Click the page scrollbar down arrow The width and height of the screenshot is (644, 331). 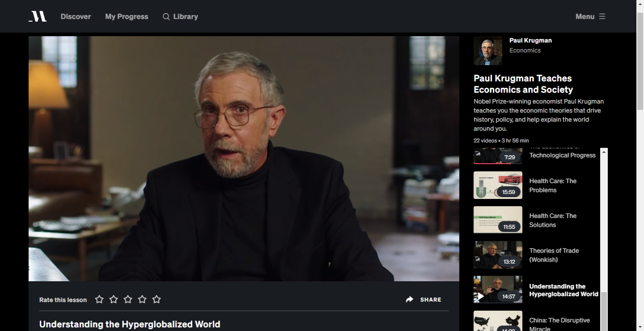pyautogui.click(x=640, y=327)
